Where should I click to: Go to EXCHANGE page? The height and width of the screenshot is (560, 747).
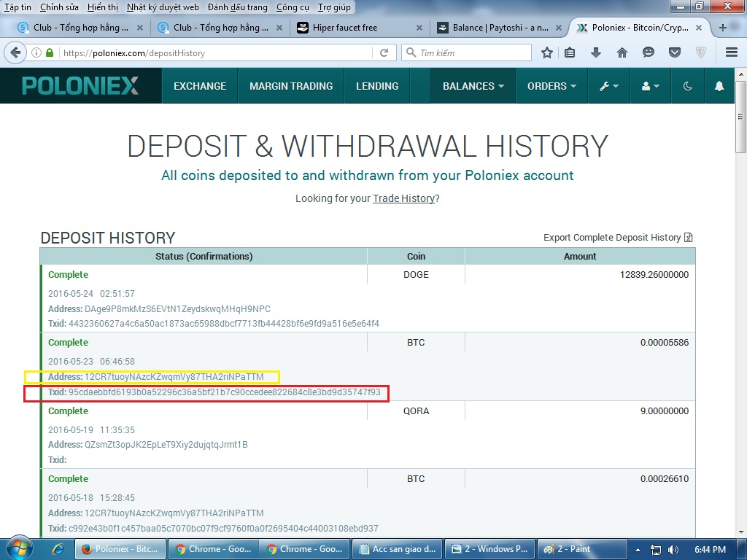200,86
